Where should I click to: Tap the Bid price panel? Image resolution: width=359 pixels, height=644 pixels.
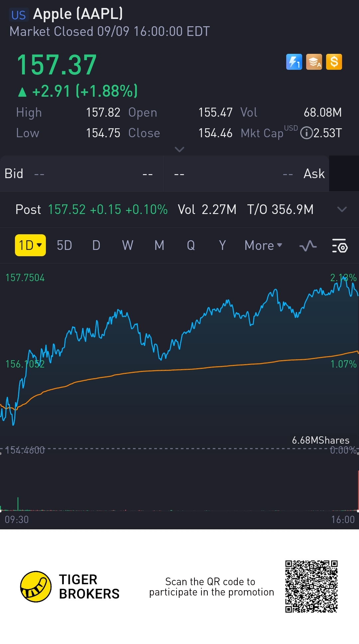(81, 174)
